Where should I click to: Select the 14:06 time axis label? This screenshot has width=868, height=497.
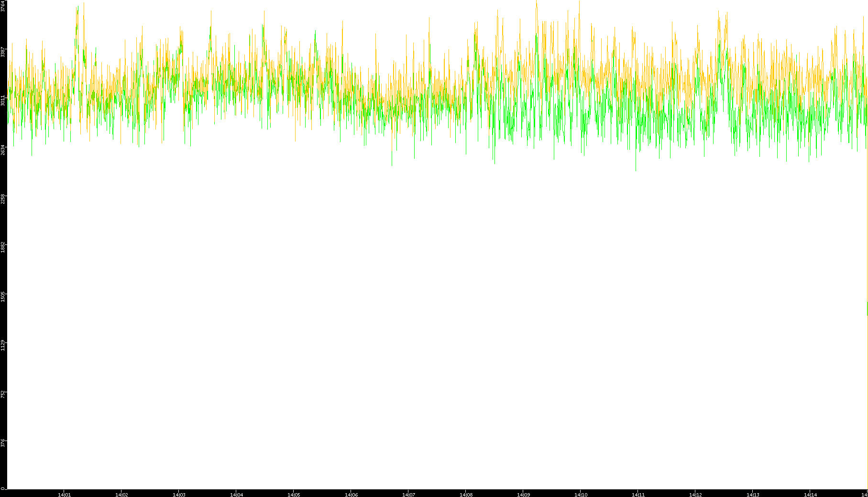pos(351,495)
